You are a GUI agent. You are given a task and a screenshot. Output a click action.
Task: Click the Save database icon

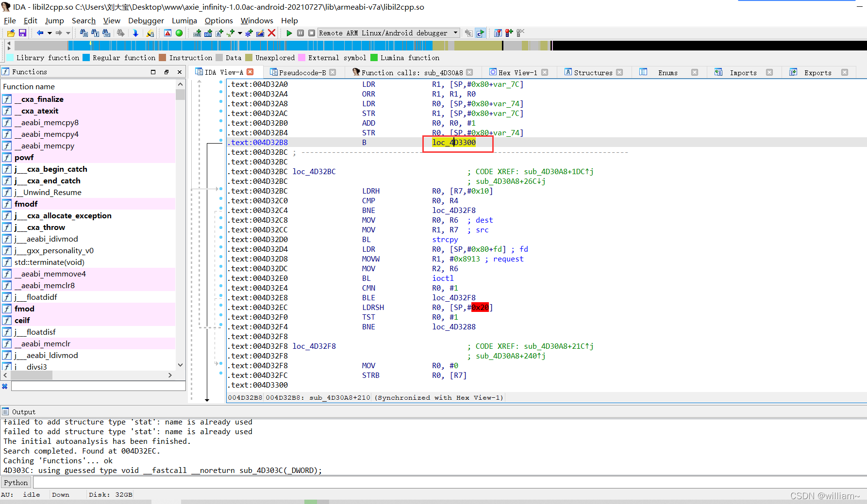click(x=22, y=33)
